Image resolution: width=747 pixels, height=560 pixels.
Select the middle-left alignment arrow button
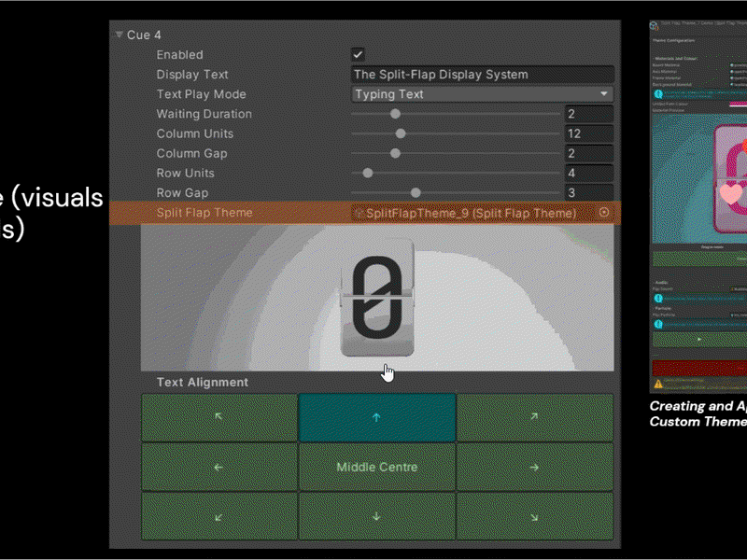click(x=219, y=468)
